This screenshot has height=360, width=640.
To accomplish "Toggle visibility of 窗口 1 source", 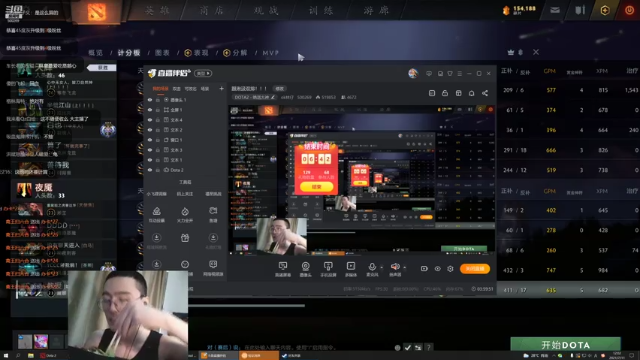I will pos(150,140).
